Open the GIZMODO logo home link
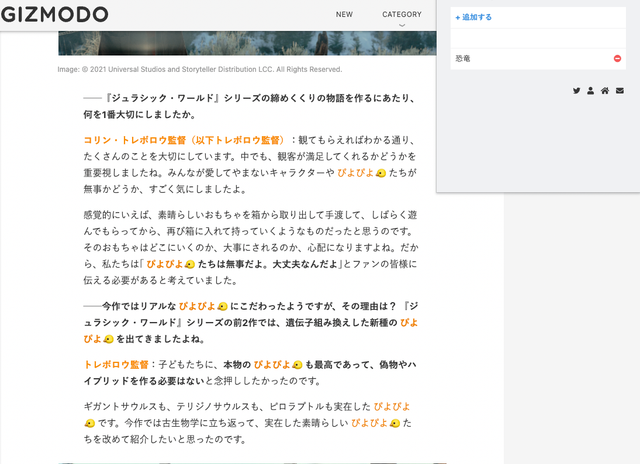 point(55,15)
